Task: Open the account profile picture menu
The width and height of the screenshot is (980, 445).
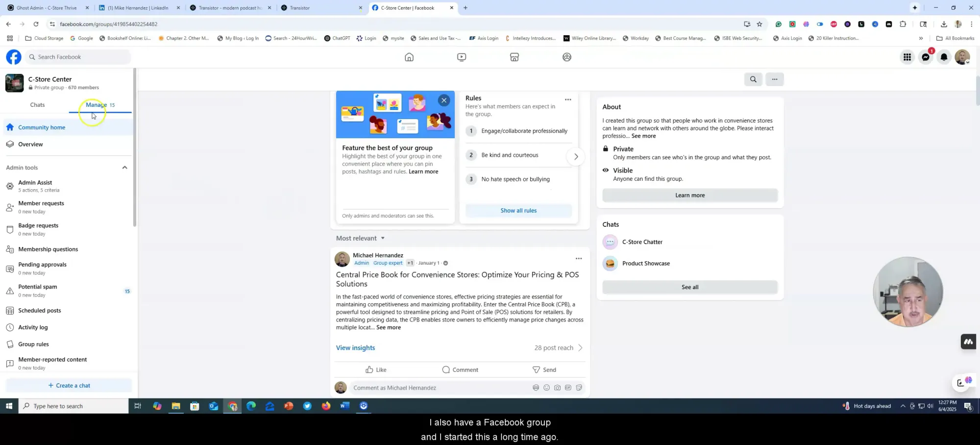Action: (962, 57)
